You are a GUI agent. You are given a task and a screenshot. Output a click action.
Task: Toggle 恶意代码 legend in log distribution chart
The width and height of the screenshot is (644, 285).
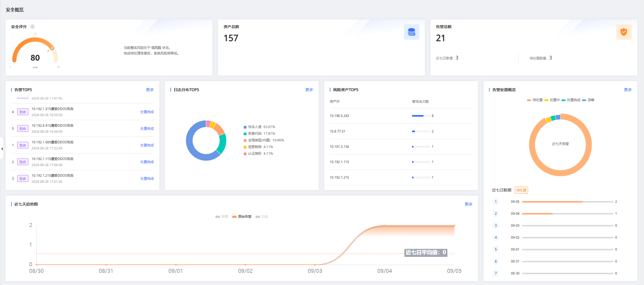click(259, 134)
